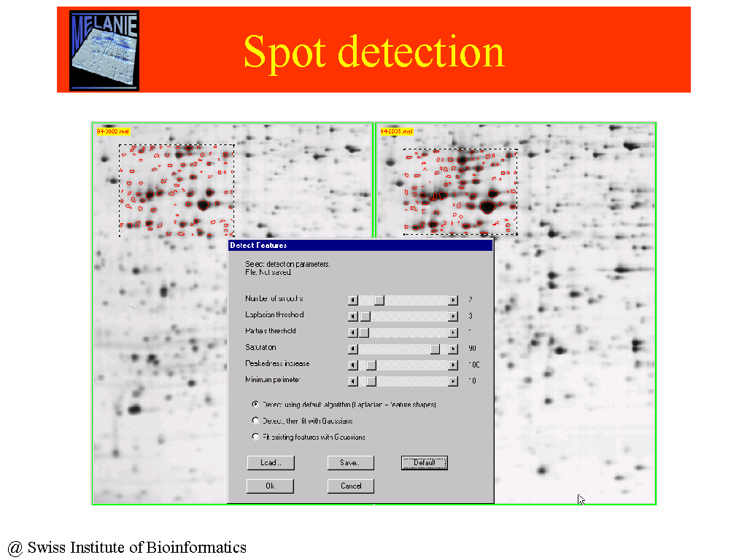Select Fit existing features with Gaussians option

(x=255, y=437)
